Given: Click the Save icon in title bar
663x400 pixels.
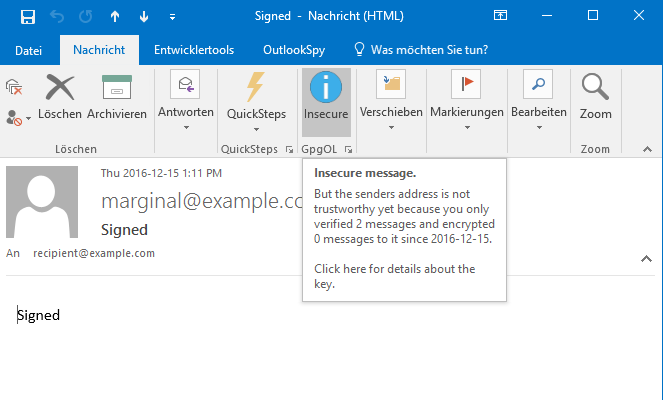Looking at the screenshot, I should pos(27,16).
